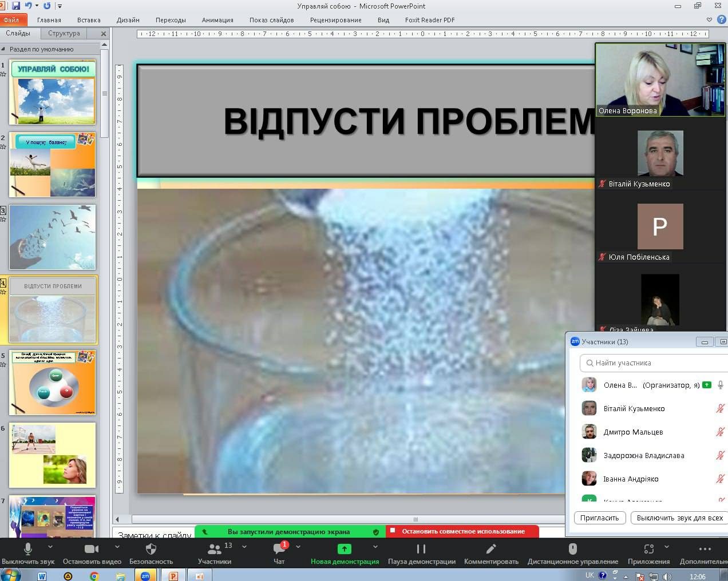
Task: Select the slide 5 thumbnail
Action: click(x=53, y=383)
